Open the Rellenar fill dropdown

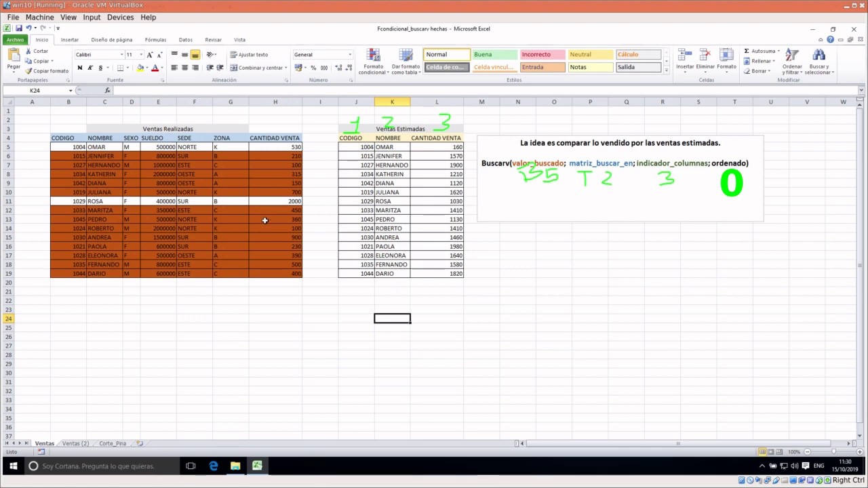[x=759, y=61]
